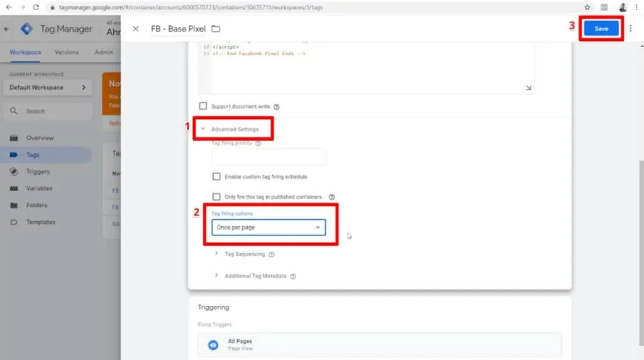Open help for Tag firing priority

[x=258, y=143]
